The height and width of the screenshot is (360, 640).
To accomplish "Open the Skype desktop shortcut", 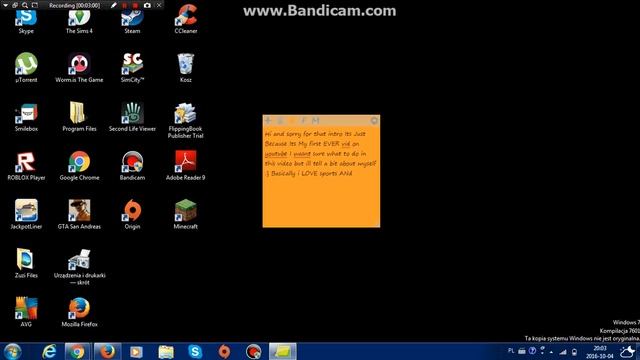I will pyautogui.click(x=26, y=22).
